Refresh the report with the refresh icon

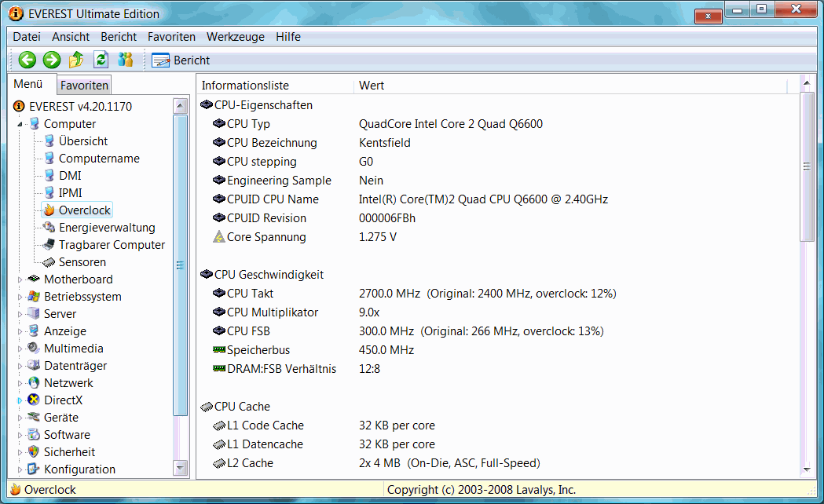click(101, 60)
